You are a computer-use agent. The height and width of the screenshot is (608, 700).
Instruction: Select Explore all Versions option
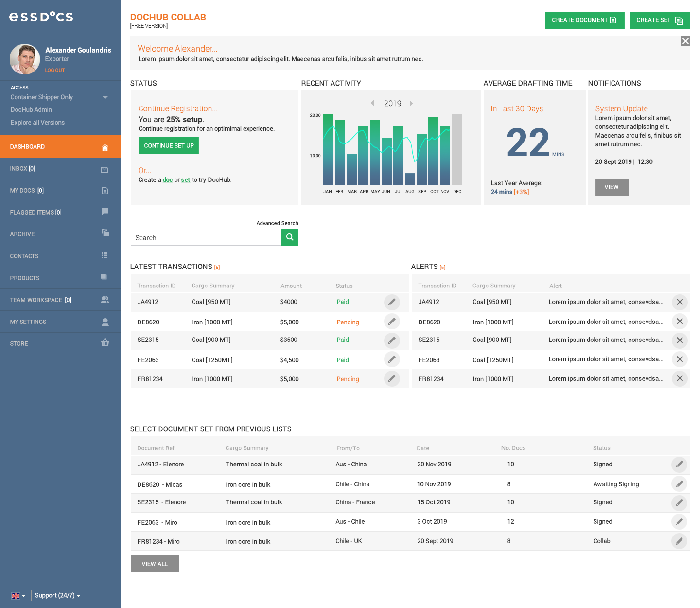coord(37,123)
